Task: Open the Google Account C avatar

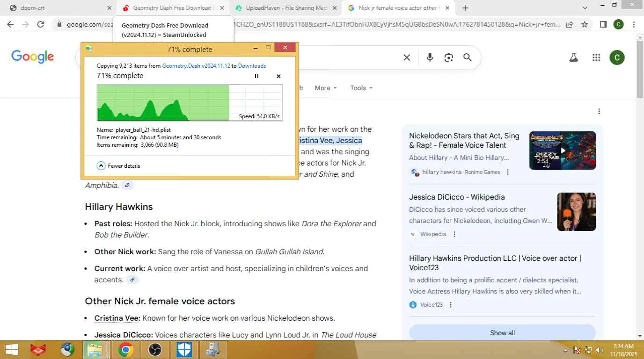Action: 617,57
